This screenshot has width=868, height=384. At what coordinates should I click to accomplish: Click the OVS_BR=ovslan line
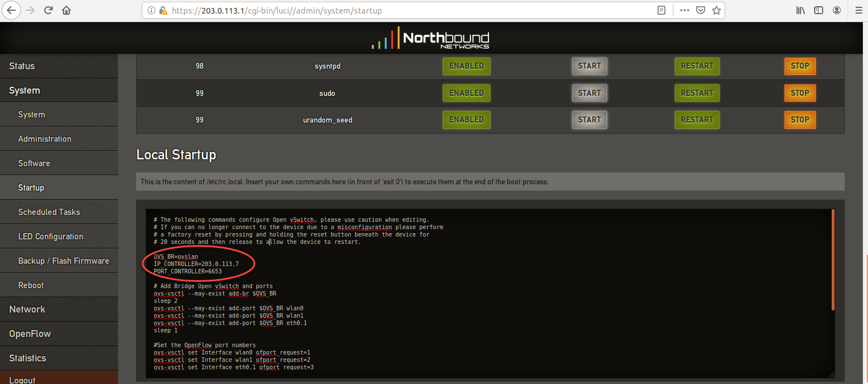click(176, 256)
